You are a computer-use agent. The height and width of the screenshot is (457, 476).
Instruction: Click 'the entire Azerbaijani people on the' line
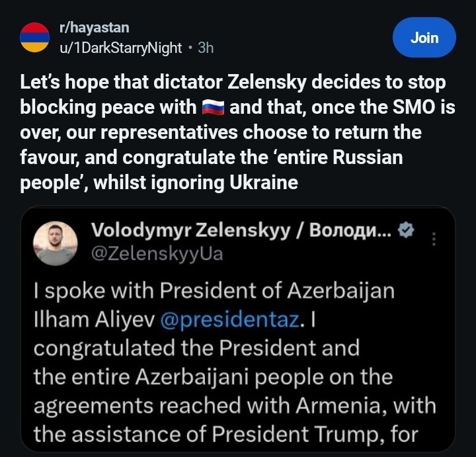pos(212,377)
